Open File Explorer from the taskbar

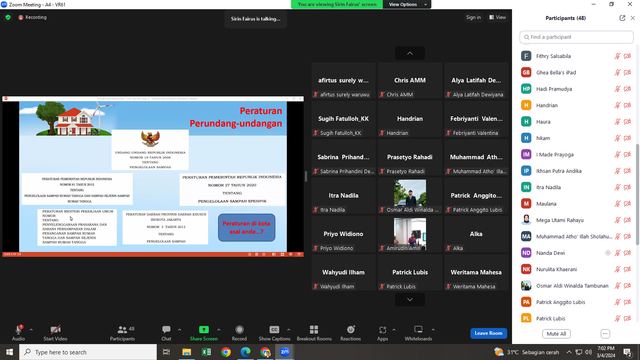point(187,352)
